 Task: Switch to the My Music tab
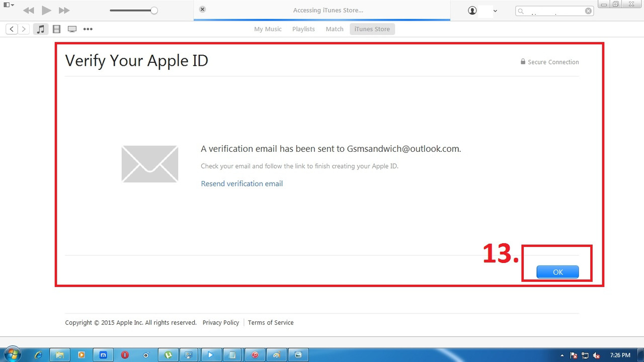268,29
